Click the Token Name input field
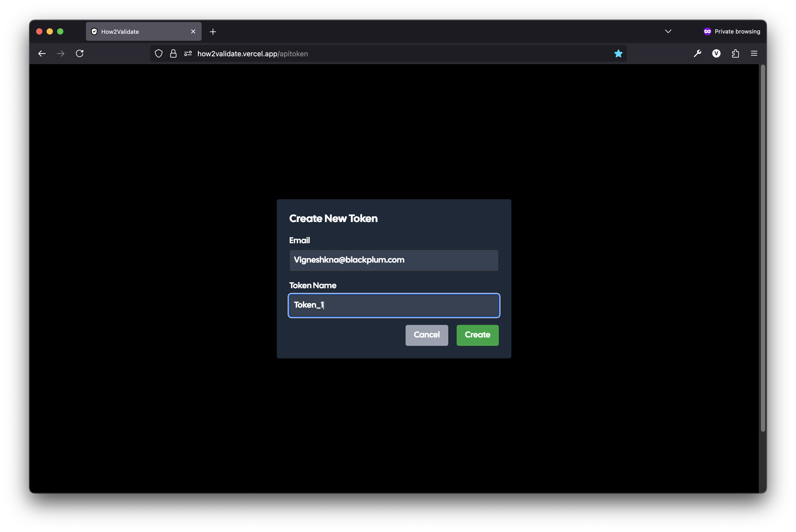 394,305
